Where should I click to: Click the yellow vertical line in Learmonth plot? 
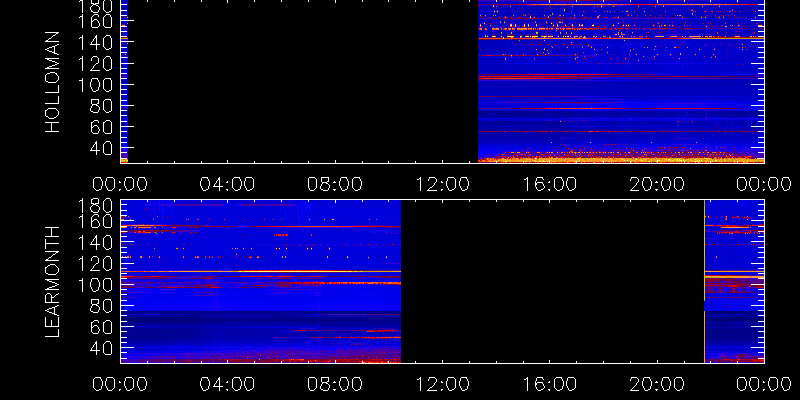705,281
